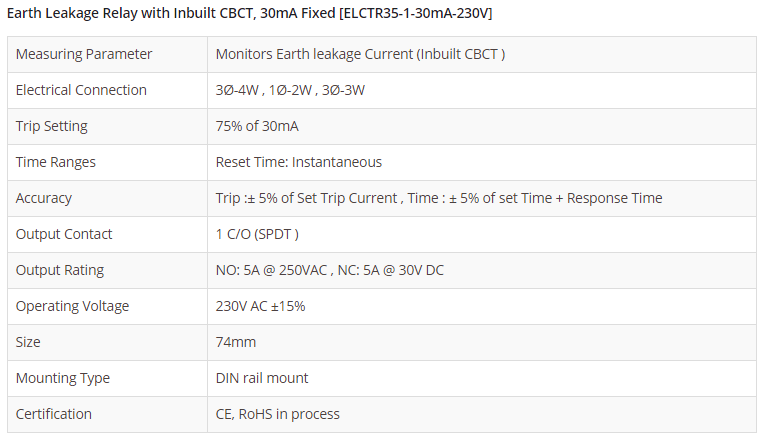Click the CE, RoHS in process value
Screen dimensions: 764x436
[278, 414]
